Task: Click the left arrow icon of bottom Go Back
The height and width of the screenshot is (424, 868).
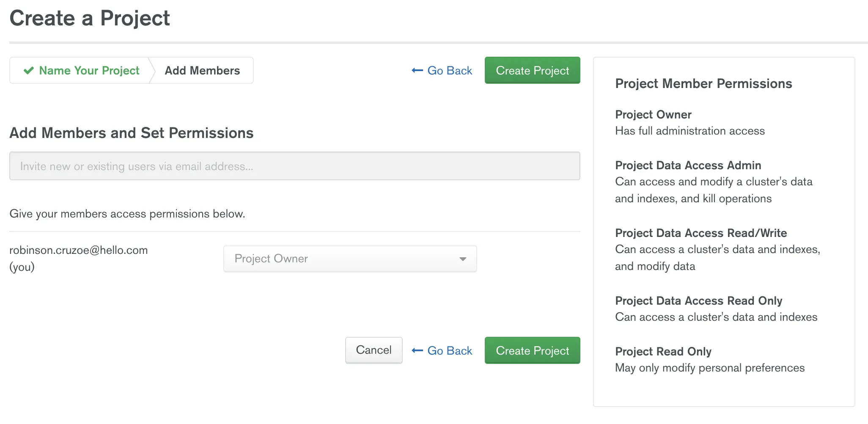Action: (417, 350)
